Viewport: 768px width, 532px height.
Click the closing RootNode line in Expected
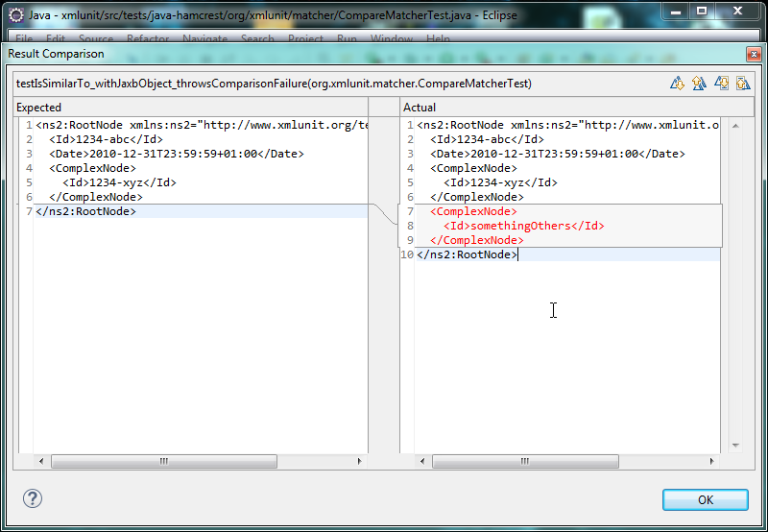click(x=86, y=211)
